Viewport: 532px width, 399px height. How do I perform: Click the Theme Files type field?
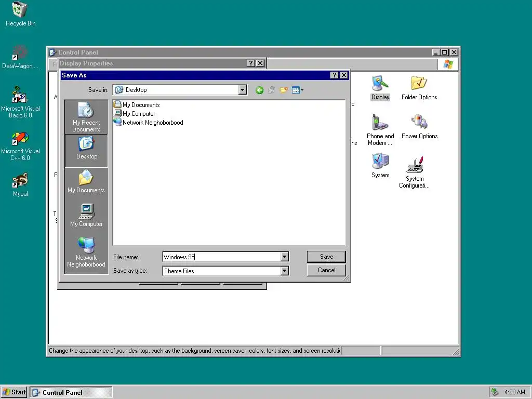click(221, 271)
